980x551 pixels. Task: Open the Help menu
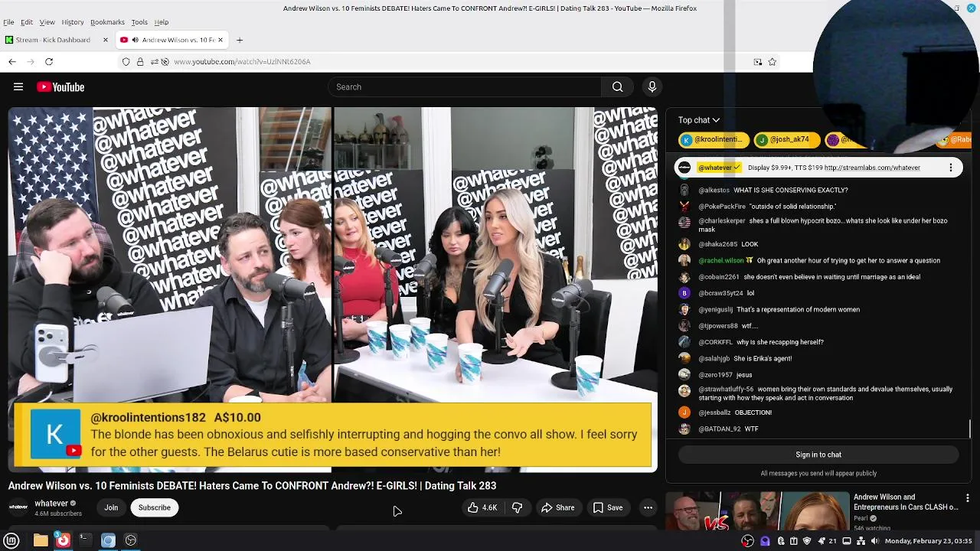coord(162,22)
